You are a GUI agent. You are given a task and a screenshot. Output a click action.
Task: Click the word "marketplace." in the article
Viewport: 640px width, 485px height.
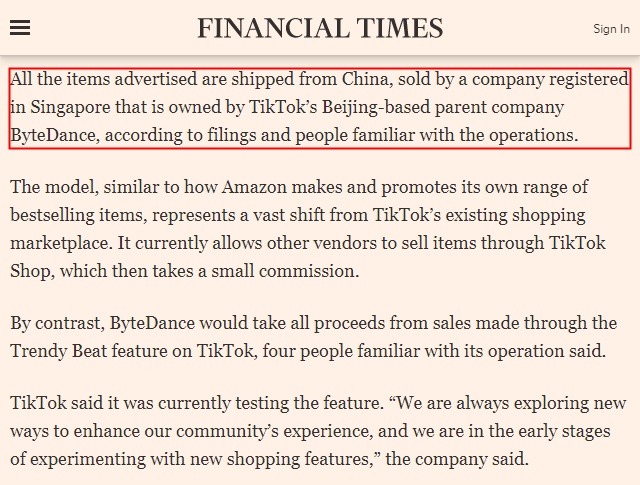click(x=62, y=244)
